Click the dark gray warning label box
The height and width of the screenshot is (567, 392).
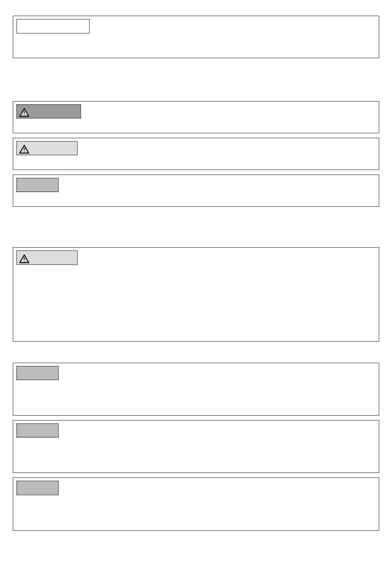[x=49, y=111]
